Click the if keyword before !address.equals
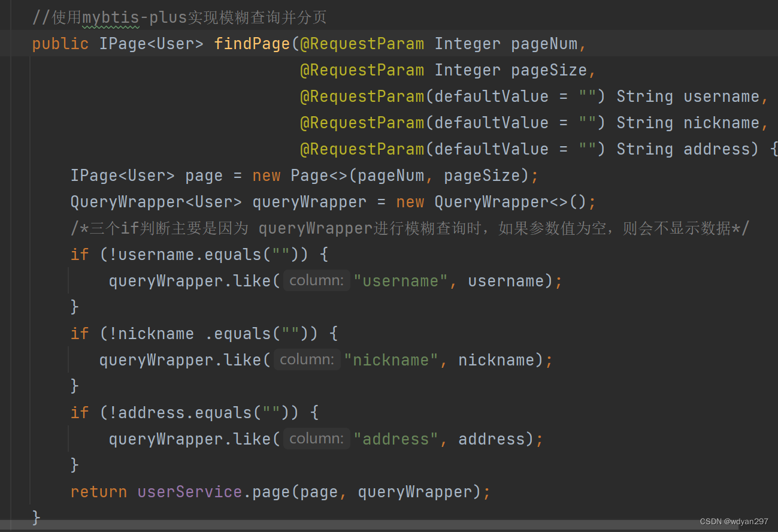 coord(80,413)
